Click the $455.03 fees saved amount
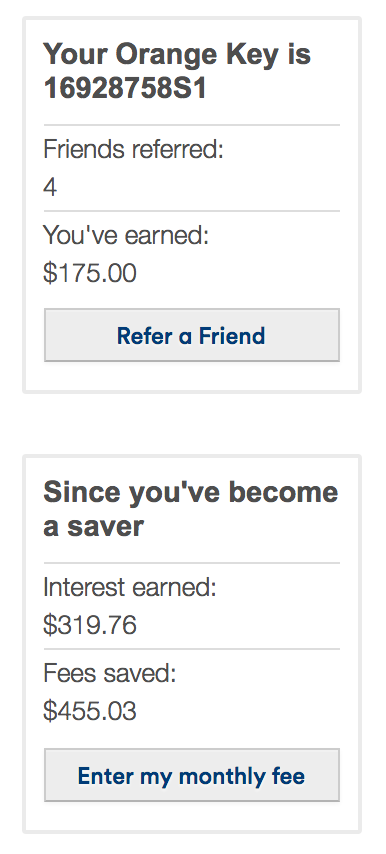Viewport: 386px width, 854px height. coord(90,711)
